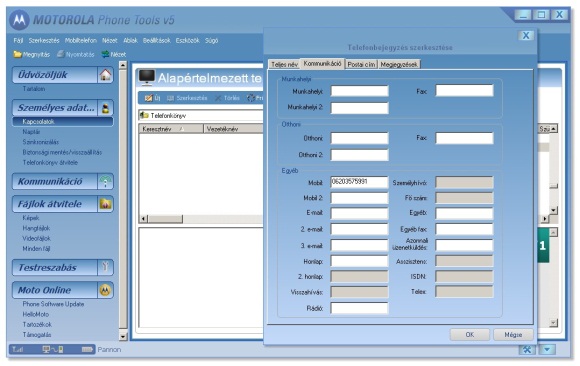Image resolution: width=580 pixels, height=366 pixels.
Task: Open the Ablak menu
Action: [130, 41]
